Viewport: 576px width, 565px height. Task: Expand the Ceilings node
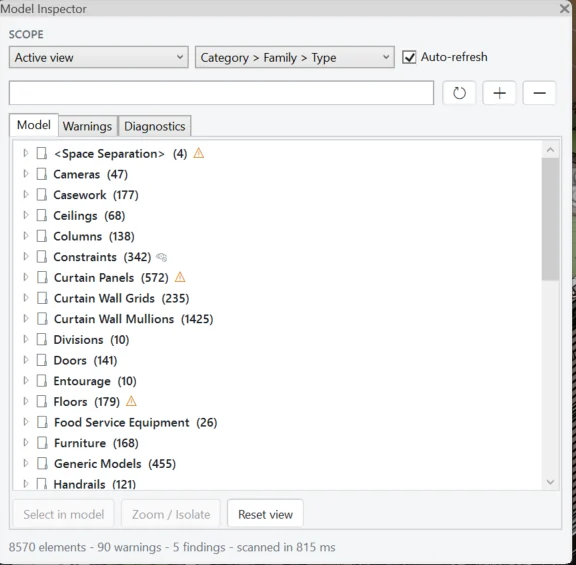(x=25, y=215)
